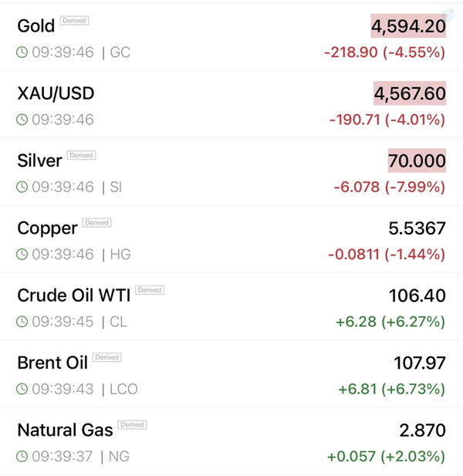
Task: Open the Natural Gas commodity page
Action: (65, 430)
